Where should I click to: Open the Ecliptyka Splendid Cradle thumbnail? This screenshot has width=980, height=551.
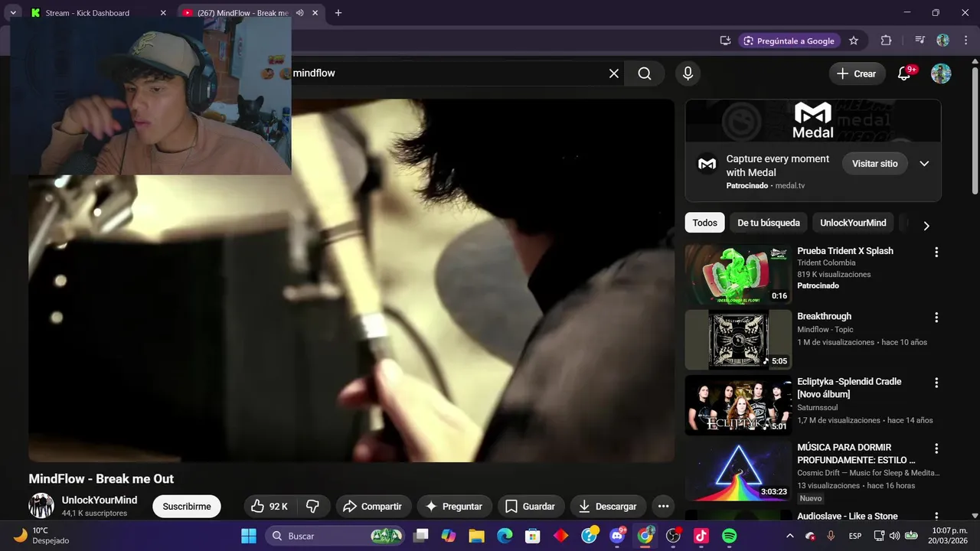pos(738,405)
